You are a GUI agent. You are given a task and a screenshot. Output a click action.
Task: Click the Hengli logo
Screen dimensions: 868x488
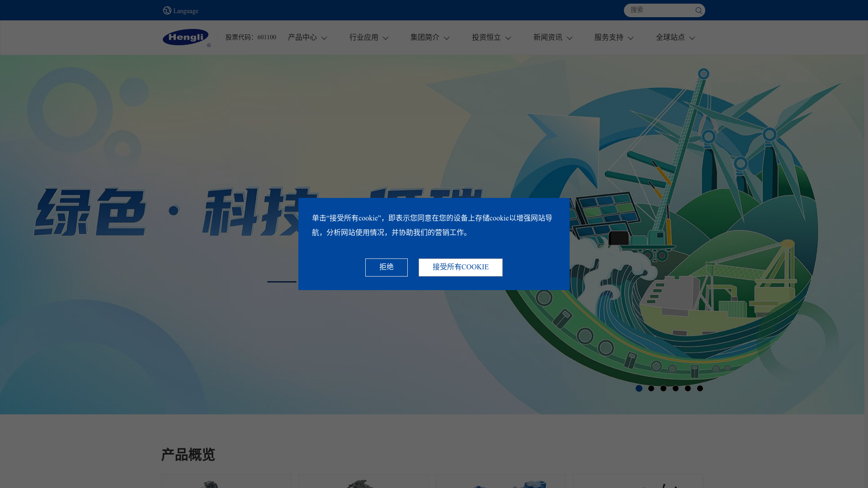[x=186, y=38]
